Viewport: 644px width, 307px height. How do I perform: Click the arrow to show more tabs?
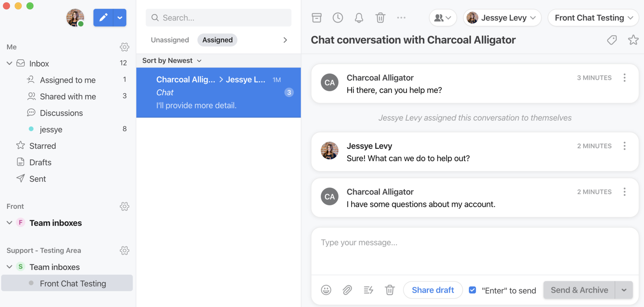click(x=285, y=40)
